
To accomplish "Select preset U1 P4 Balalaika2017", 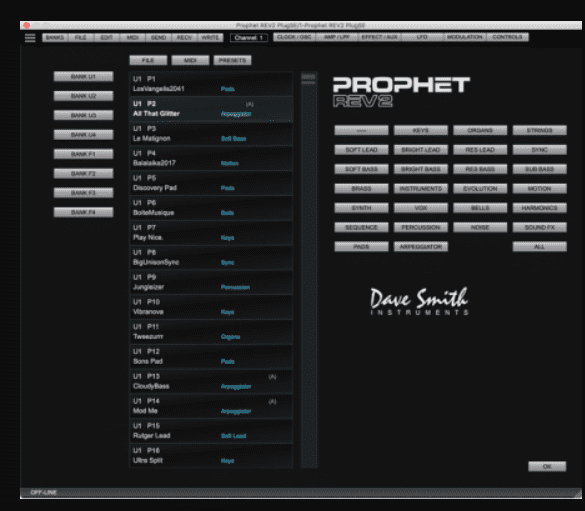I will (x=211, y=158).
